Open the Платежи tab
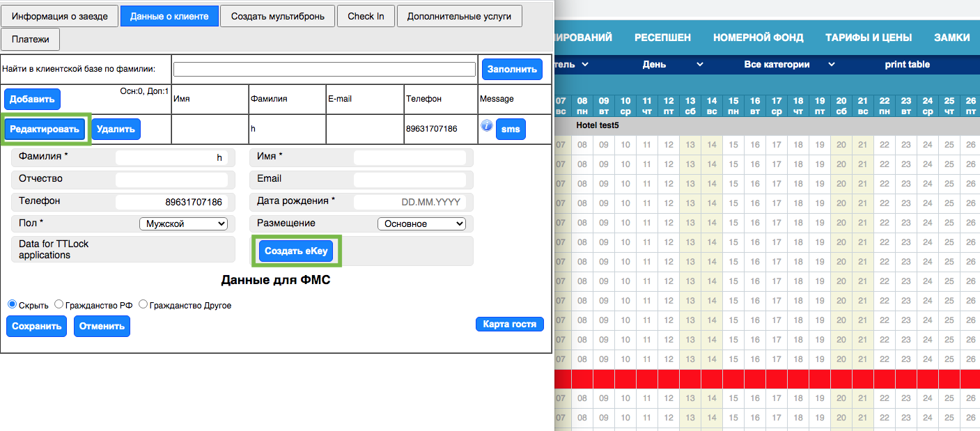Image resolution: width=980 pixels, height=431 pixels. (x=31, y=40)
